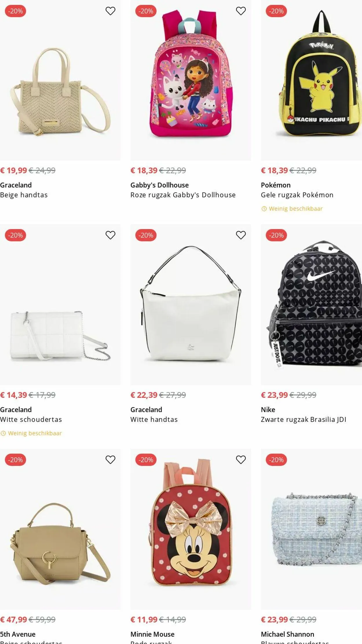Click clock icon beside Weinig beschikbaar Pokémon

point(264,209)
